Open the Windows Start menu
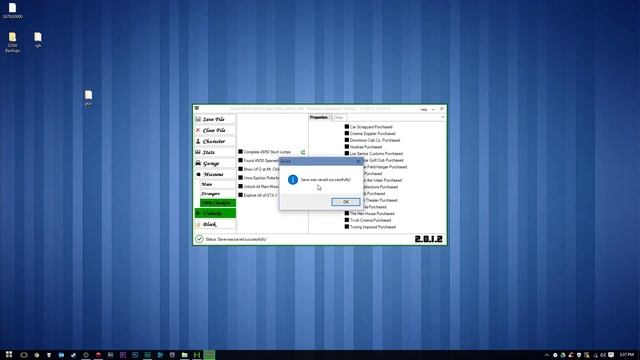 (9, 355)
